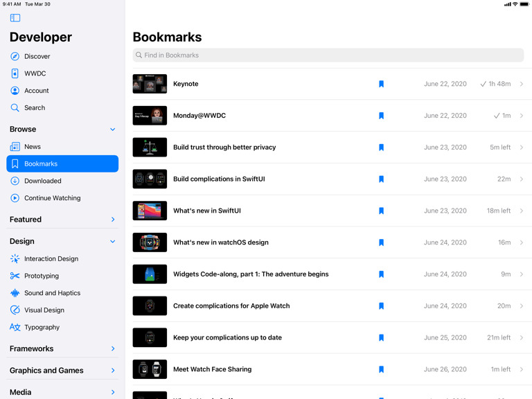532x399 pixels.
Task: Open What's new in watchOS design chevron
Action: click(522, 242)
